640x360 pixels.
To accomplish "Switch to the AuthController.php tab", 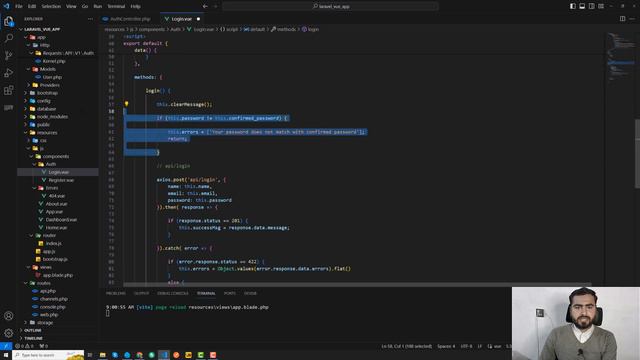I will click(129, 19).
